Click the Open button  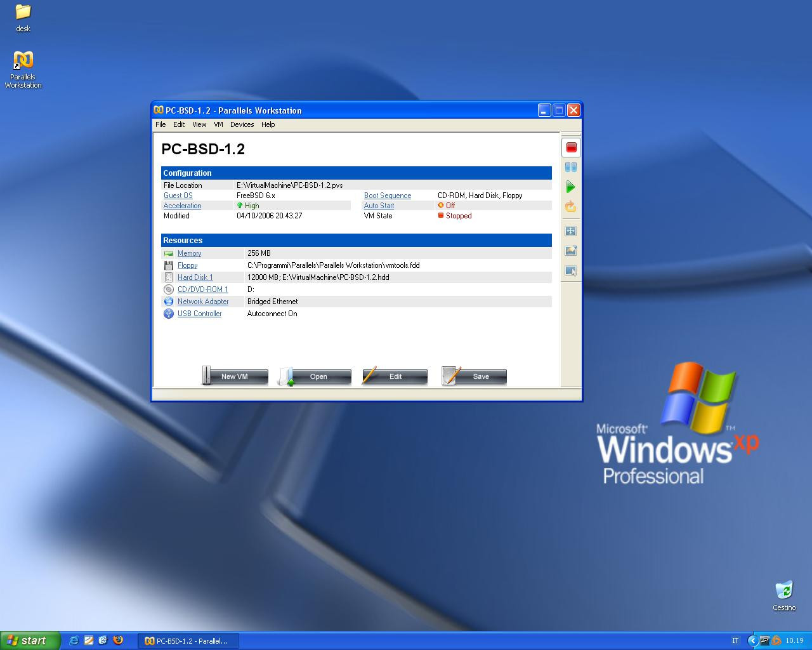pyautogui.click(x=315, y=376)
